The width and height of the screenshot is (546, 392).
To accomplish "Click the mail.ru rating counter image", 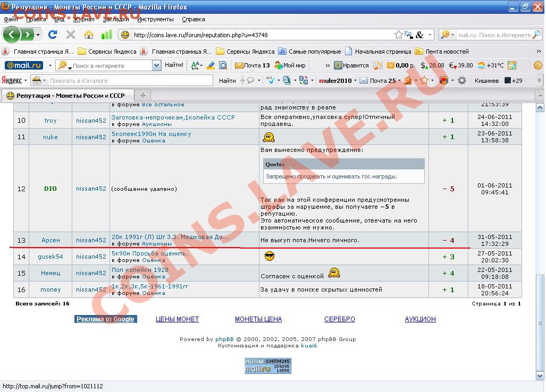I will [268, 365].
